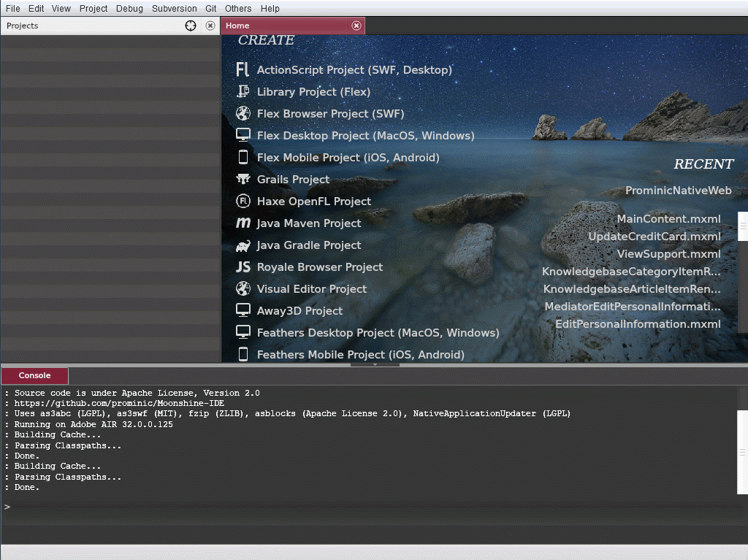Select the Grails Project icon
The height and width of the screenshot is (560, 748).
point(243,179)
